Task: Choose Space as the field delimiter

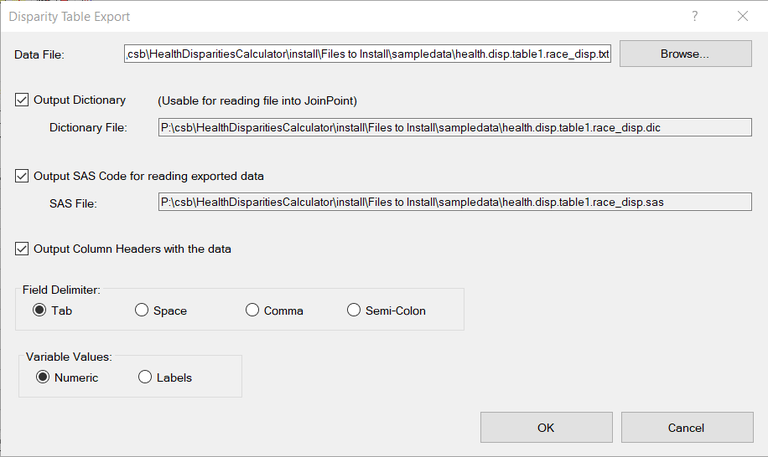Action: 142,311
